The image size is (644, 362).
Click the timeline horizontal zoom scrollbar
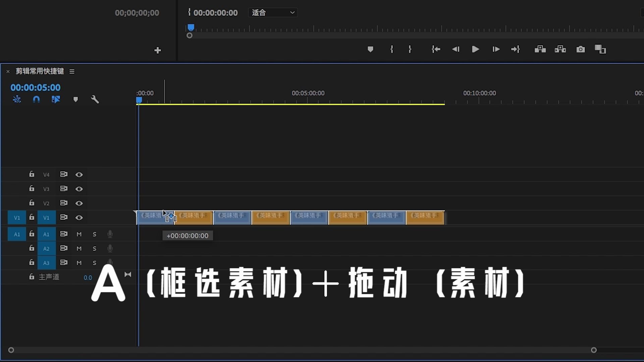click(302, 350)
